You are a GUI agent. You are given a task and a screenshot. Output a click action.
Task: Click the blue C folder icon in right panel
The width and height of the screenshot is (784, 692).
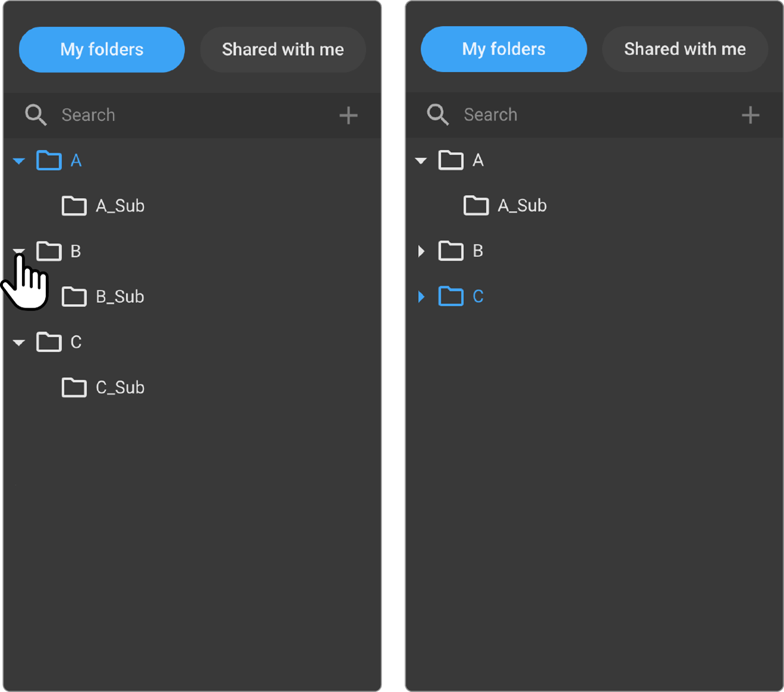pos(451,296)
